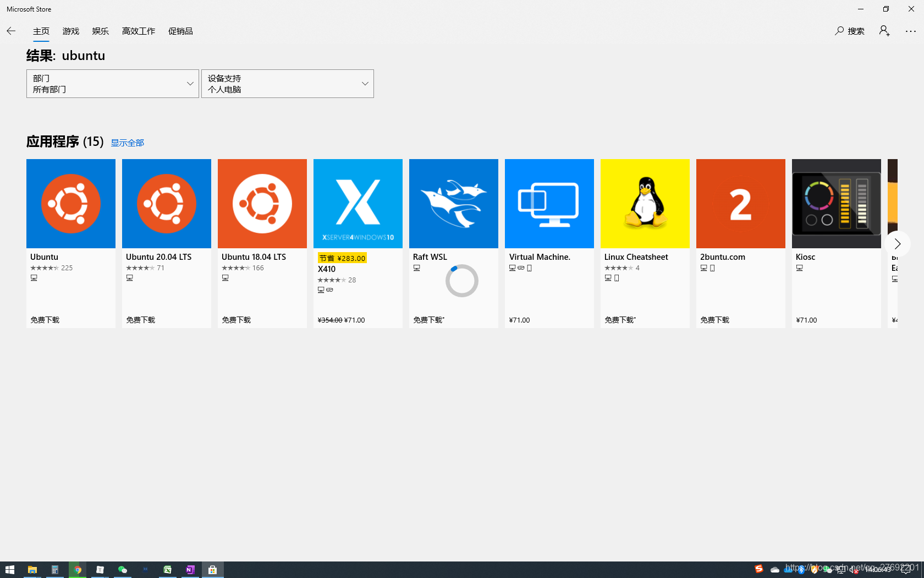Expand the 部门 所有部门 dropdown
924x578 pixels.
point(113,84)
